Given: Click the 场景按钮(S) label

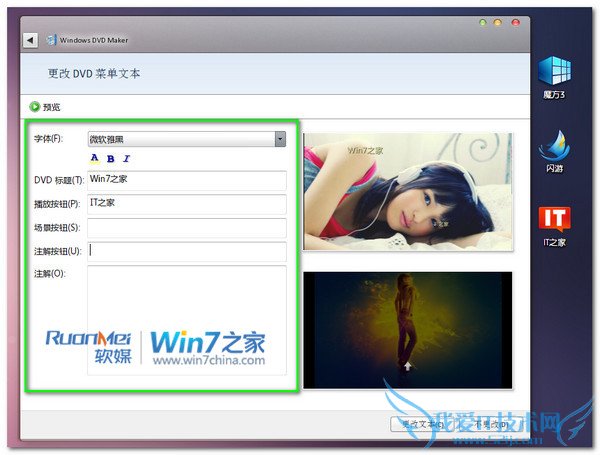Looking at the screenshot, I should (57, 228).
